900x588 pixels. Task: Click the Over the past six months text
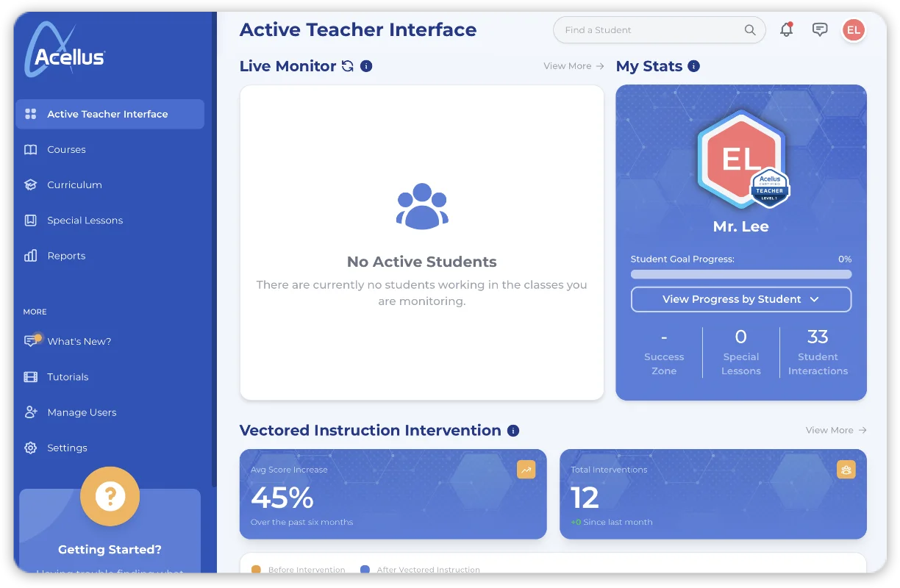pyautogui.click(x=302, y=523)
